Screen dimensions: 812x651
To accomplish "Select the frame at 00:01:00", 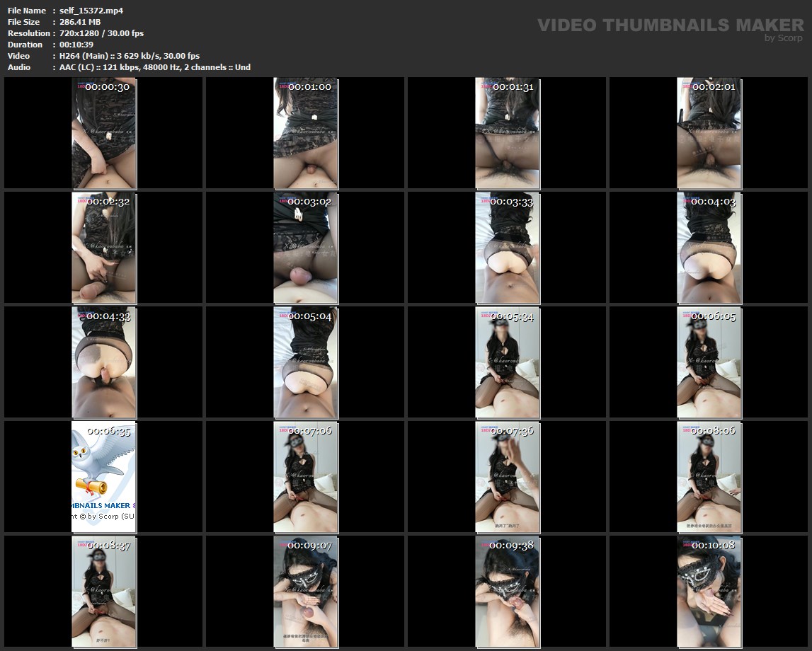I will [x=306, y=133].
